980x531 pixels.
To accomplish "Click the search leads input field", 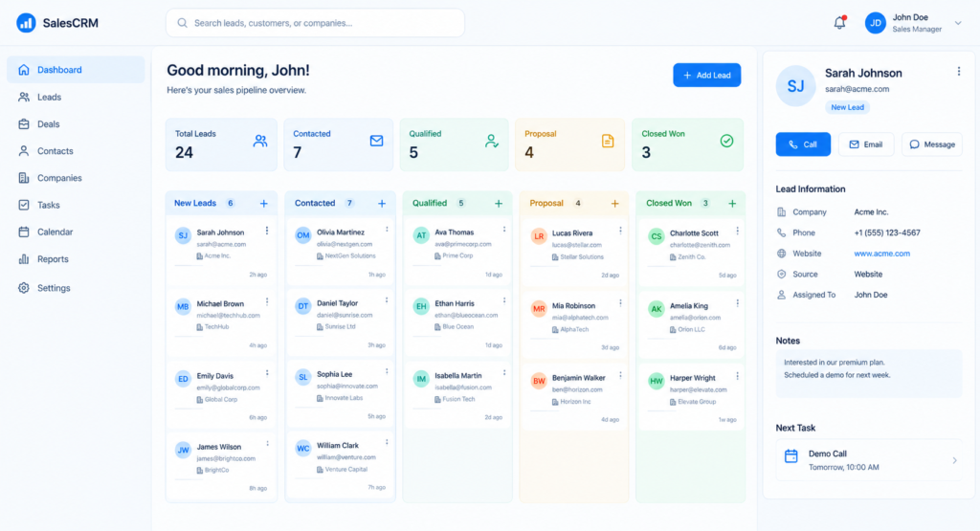I will click(315, 23).
